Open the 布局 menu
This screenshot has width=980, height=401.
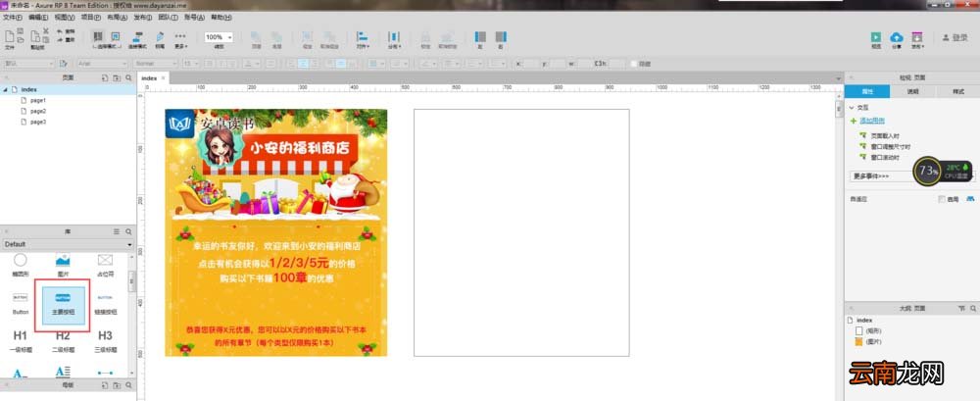click(117, 18)
